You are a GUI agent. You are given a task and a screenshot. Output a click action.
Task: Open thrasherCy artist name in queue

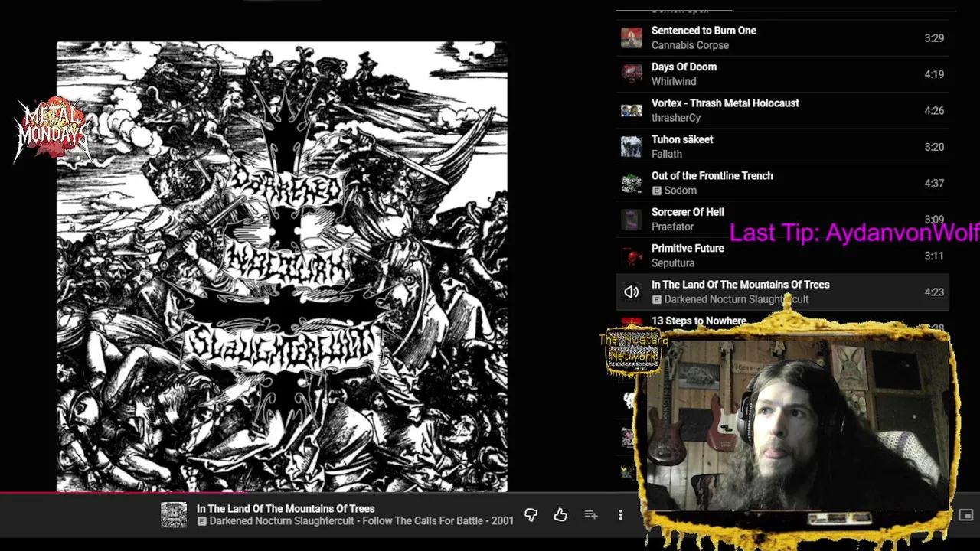(x=676, y=118)
